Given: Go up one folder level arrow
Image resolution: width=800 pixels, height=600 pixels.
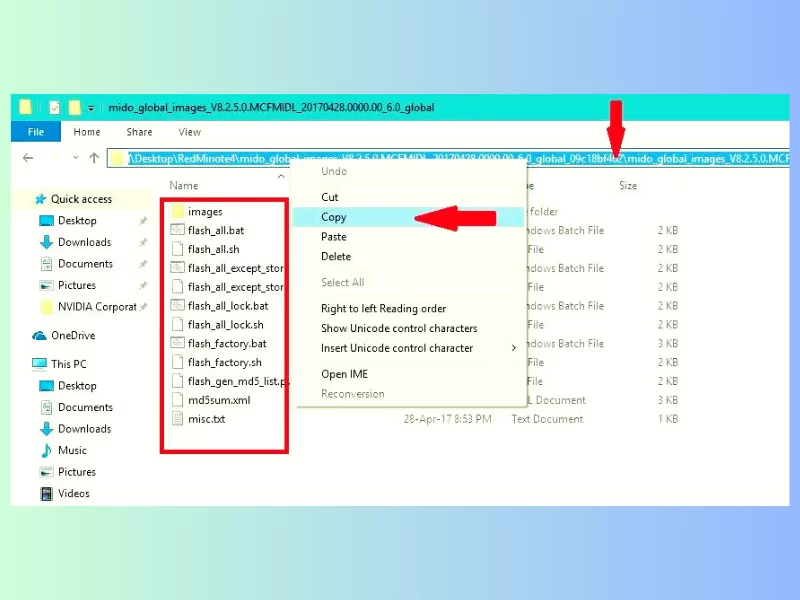Looking at the screenshot, I should point(94,158).
